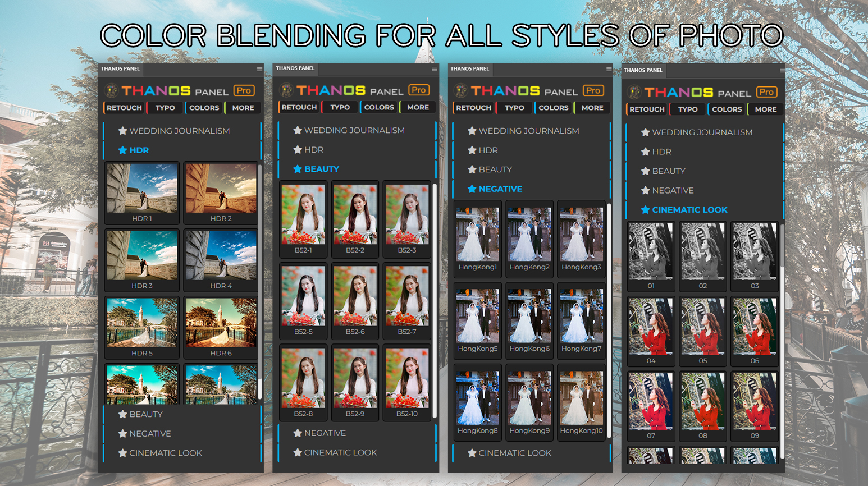
Task: Expand Wedding Journalism in the HDR-expanded panel
Action: point(182,131)
